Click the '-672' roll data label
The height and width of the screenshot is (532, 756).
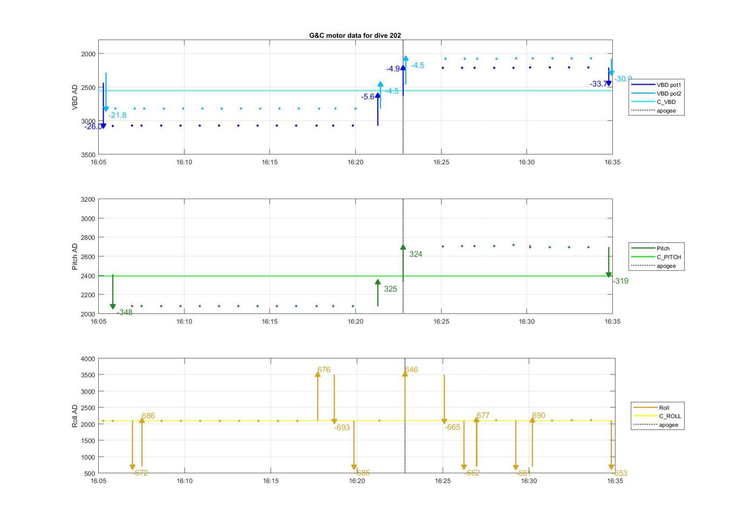[x=140, y=473]
